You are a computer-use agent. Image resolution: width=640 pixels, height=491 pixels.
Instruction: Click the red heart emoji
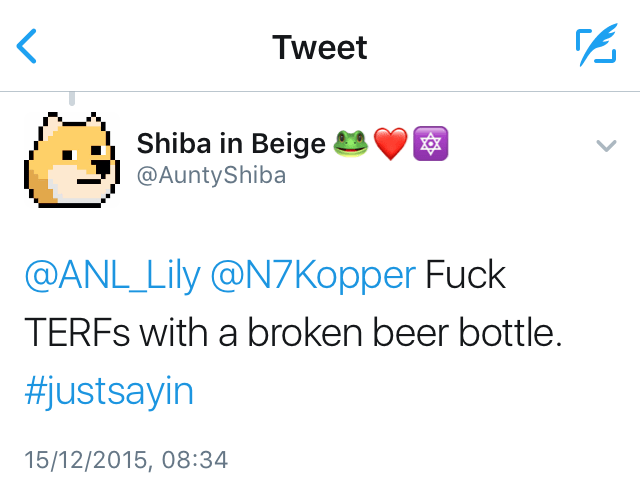391,144
